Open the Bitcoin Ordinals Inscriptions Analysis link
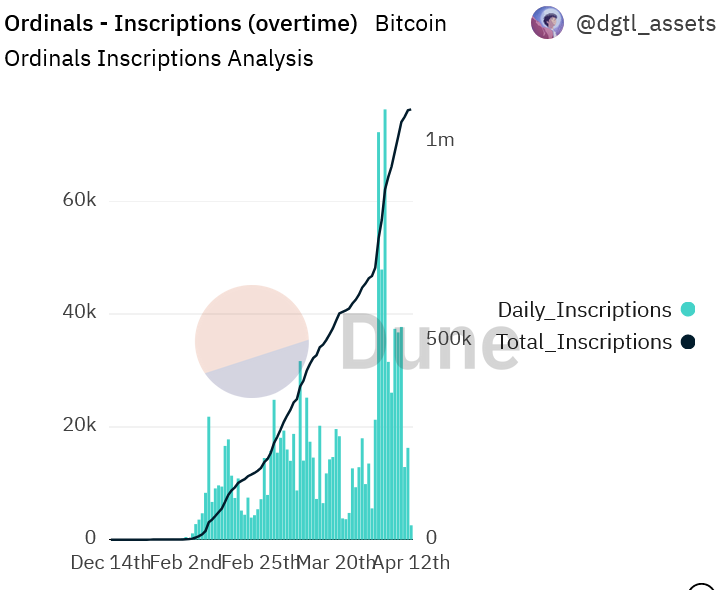 tap(159, 58)
